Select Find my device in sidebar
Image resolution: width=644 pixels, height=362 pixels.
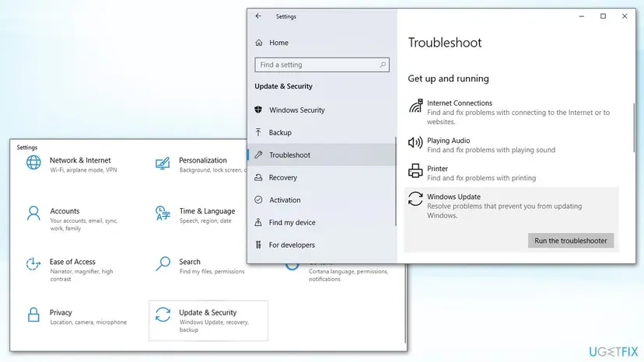click(x=321, y=222)
